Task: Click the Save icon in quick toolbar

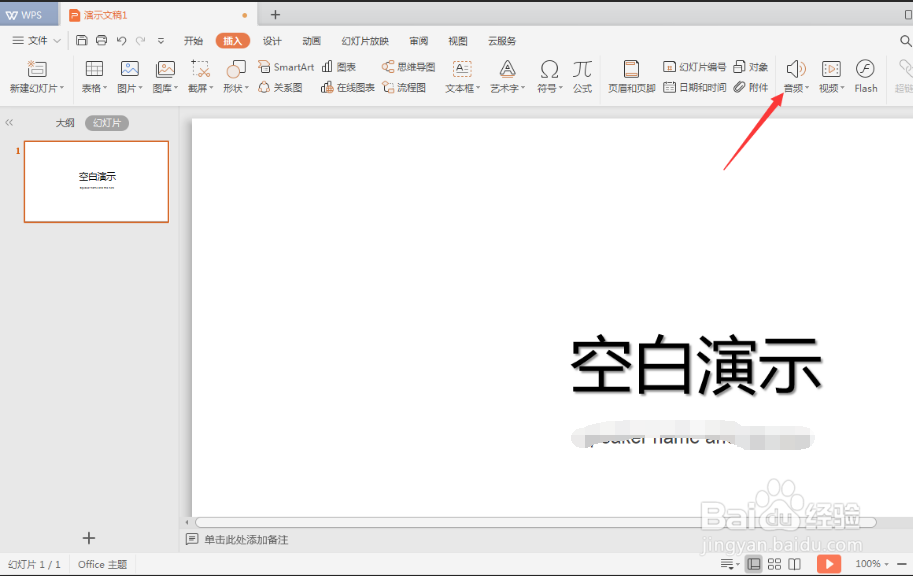Action: [x=82, y=40]
